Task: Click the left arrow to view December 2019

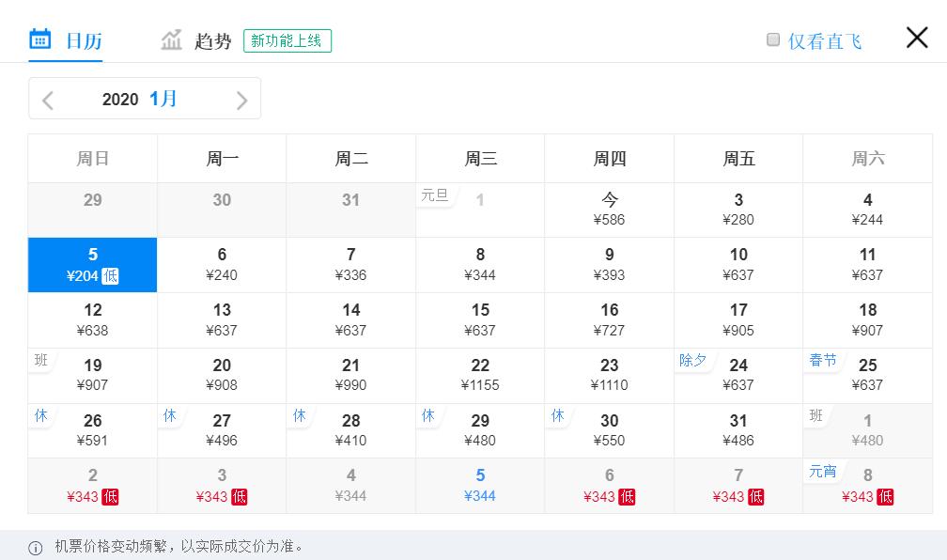Action: point(48,99)
